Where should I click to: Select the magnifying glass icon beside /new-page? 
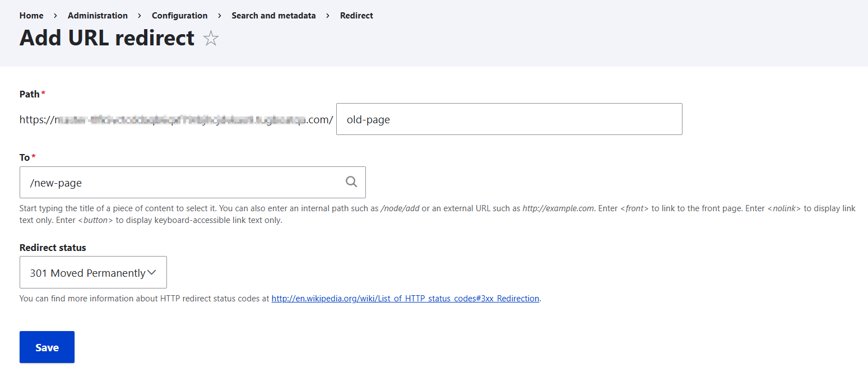[351, 181]
